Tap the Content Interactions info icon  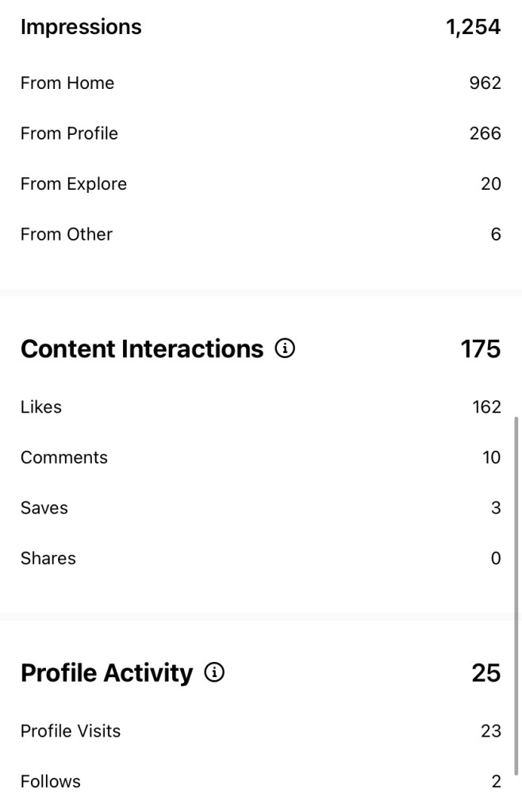click(285, 348)
